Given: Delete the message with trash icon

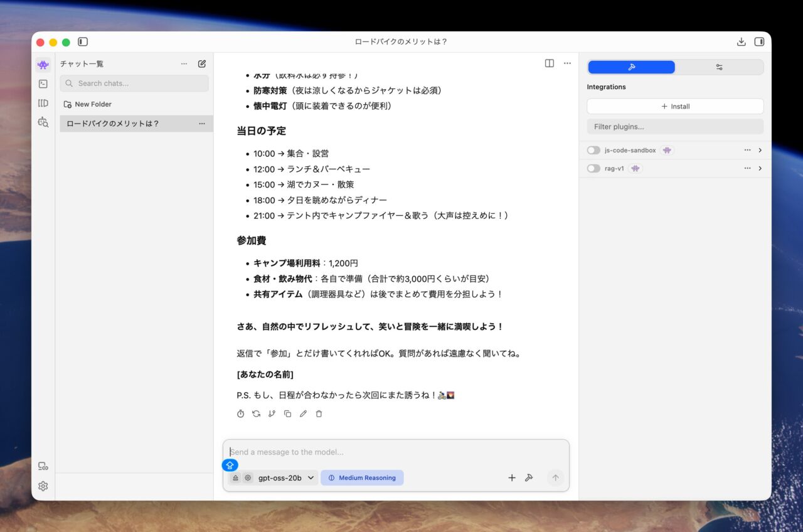Looking at the screenshot, I should tap(319, 414).
